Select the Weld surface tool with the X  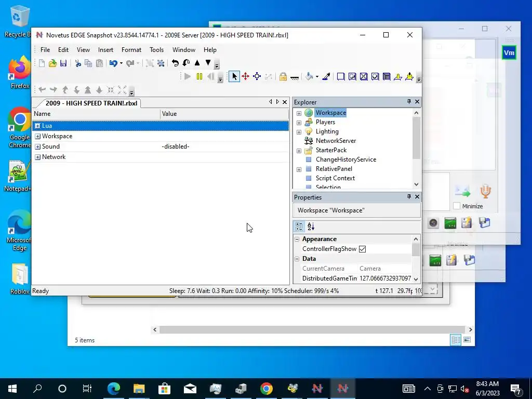364,77
